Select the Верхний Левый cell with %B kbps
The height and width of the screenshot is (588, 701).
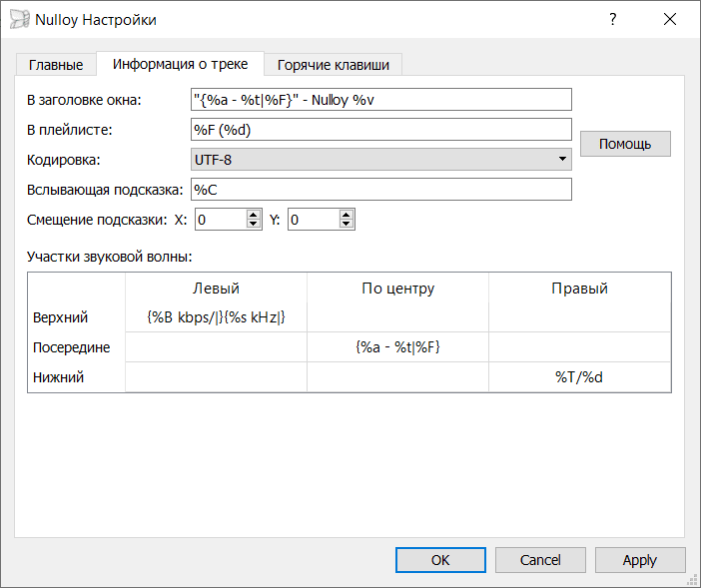[x=216, y=317]
